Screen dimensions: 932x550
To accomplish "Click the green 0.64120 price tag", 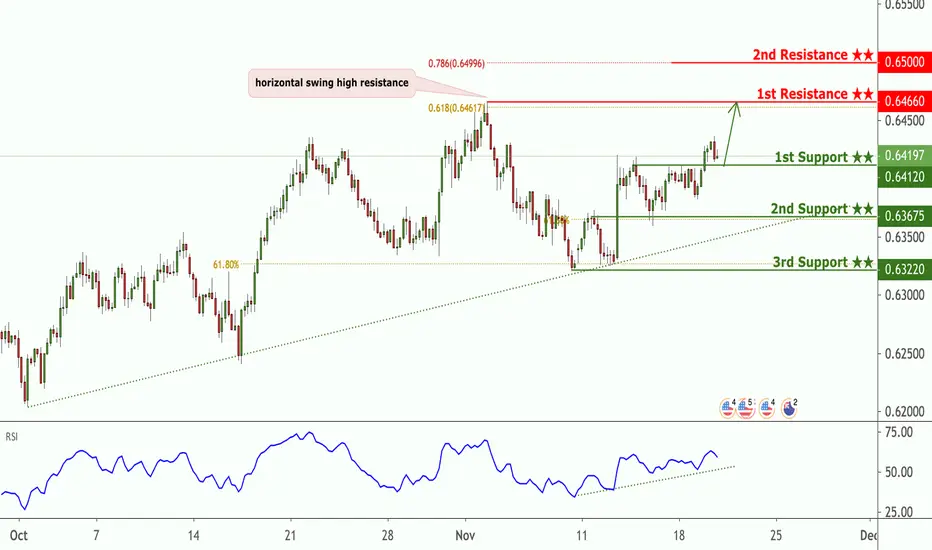I will click(905, 177).
